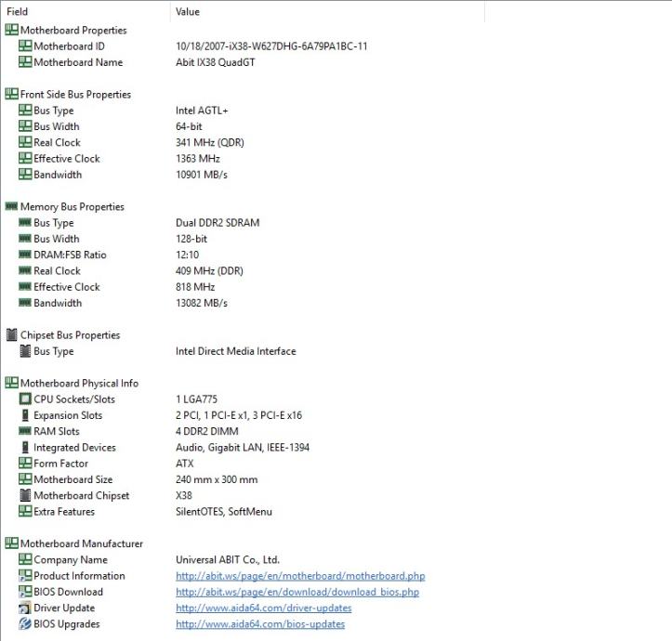Click the Expansion Slots icon
Screen dimensions: 672x641
(x=25, y=415)
